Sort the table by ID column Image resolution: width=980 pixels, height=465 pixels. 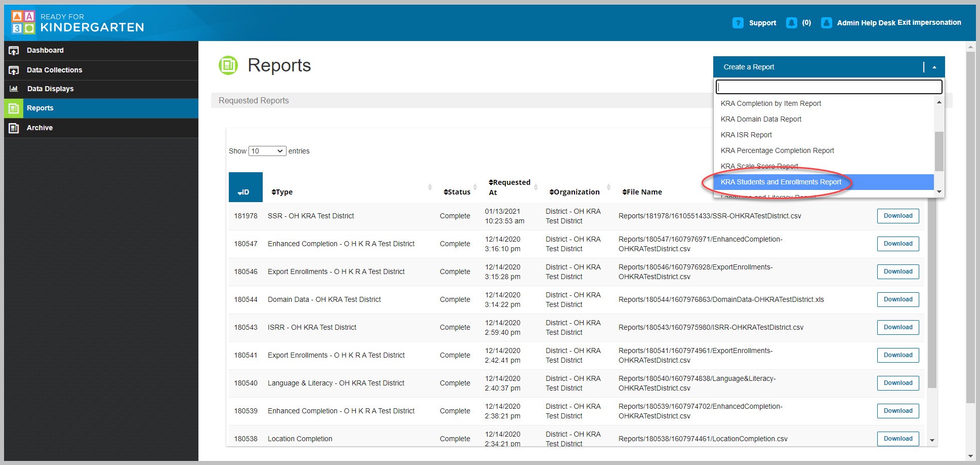(246, 187)
